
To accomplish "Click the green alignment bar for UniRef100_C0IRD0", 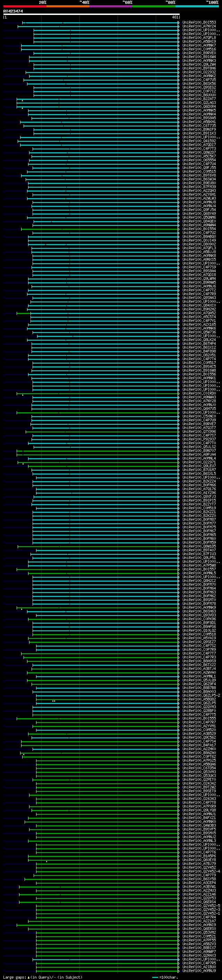I will tap(98, 394).
